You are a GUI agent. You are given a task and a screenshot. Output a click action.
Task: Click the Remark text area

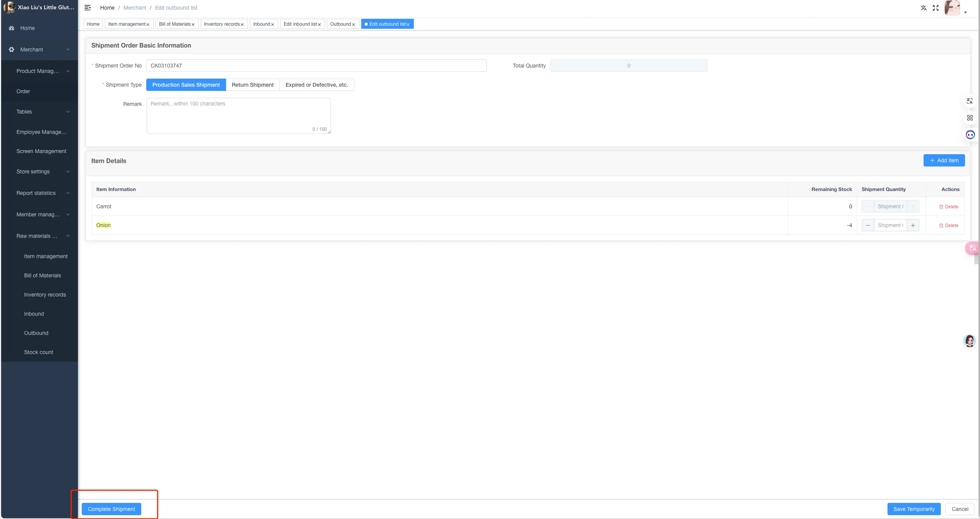point(238,116)
